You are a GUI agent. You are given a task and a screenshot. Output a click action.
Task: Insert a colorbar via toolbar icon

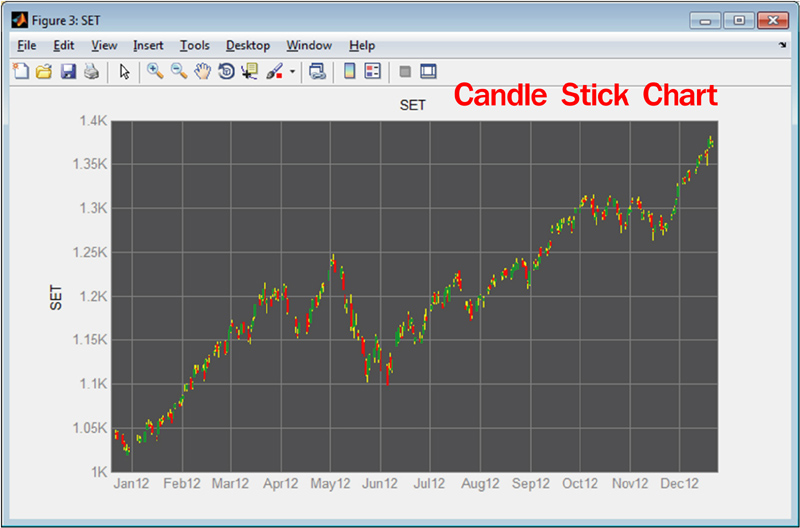349,71
